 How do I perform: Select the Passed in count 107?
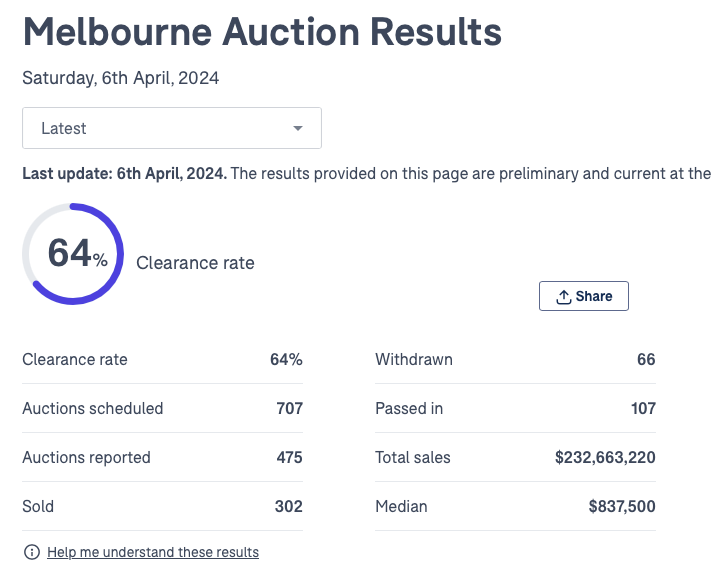pos(643,408)
